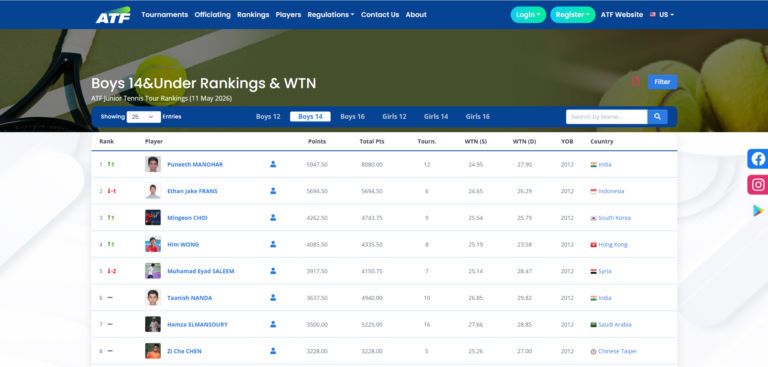Open the Rankings menu item
This screenshot has height=367, width=768.
(253, 15)
